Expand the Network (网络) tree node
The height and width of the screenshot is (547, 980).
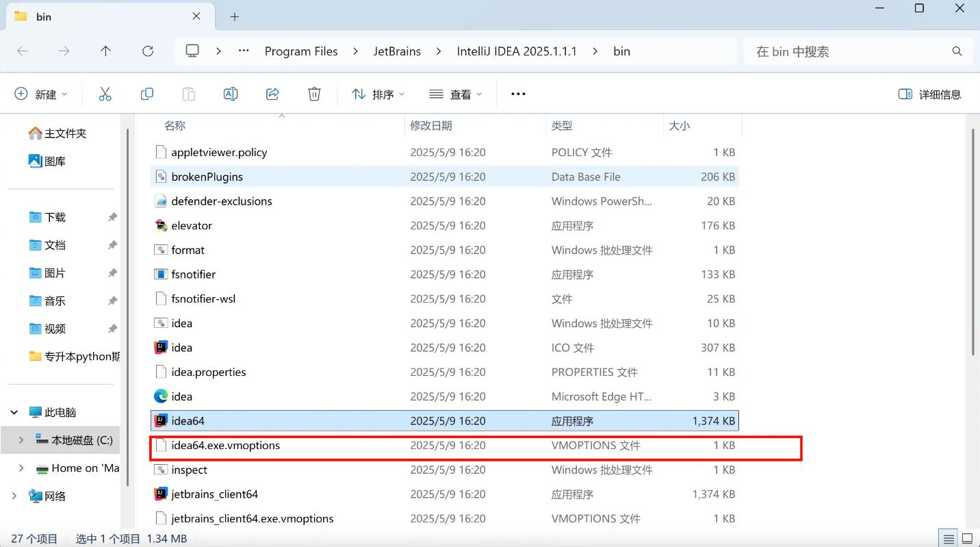point(14,496)
